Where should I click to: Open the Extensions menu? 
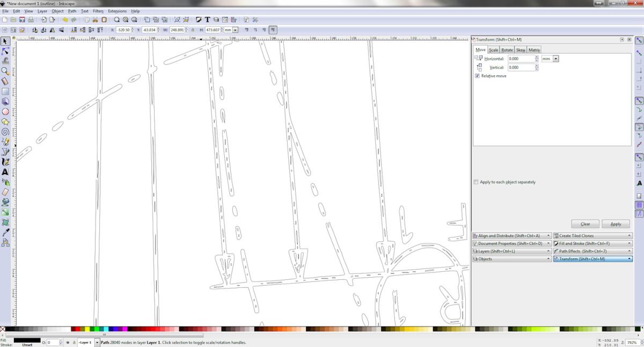(117, 11)
